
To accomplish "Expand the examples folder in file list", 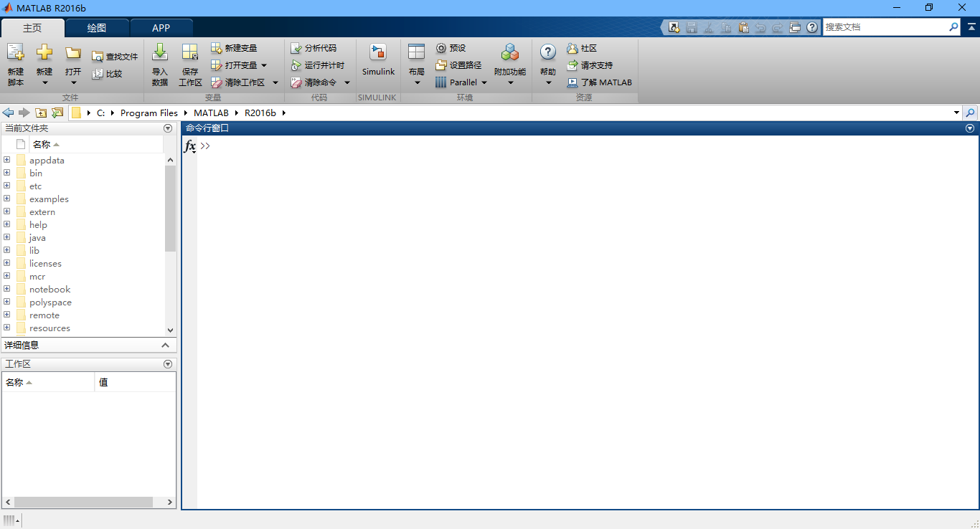I will tap(7, 199).
